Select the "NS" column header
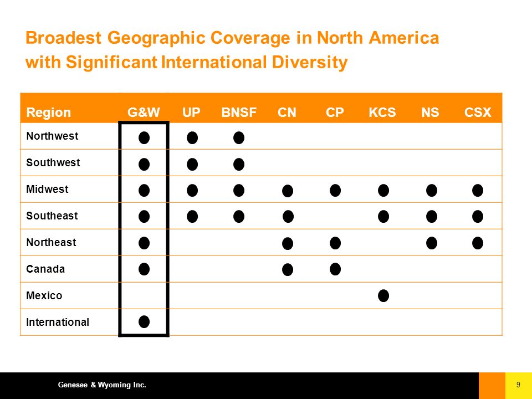 pyautogui.click(x=430, y=112)
